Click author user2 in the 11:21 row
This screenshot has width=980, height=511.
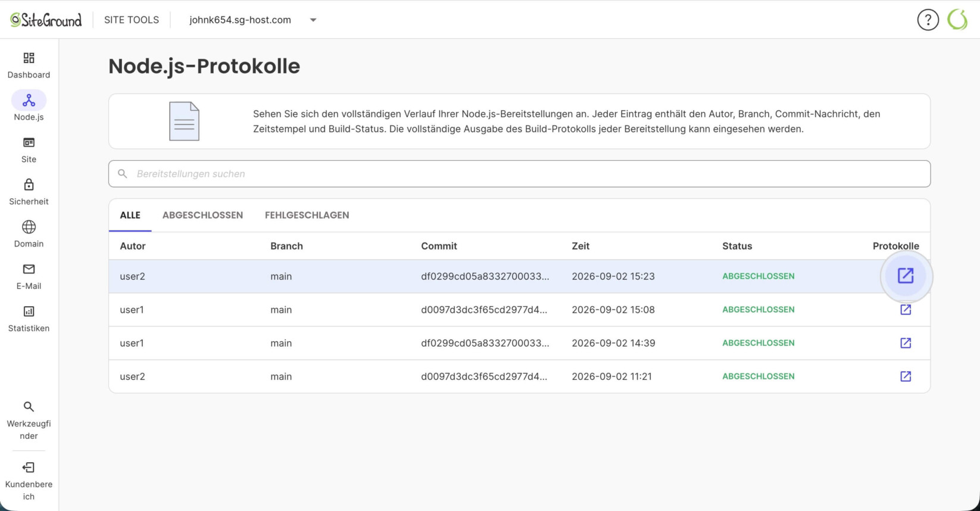[132, 376]
